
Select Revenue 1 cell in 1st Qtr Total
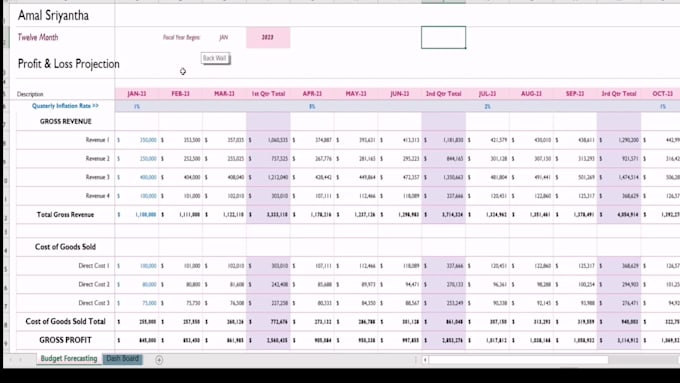click(268, 140)
